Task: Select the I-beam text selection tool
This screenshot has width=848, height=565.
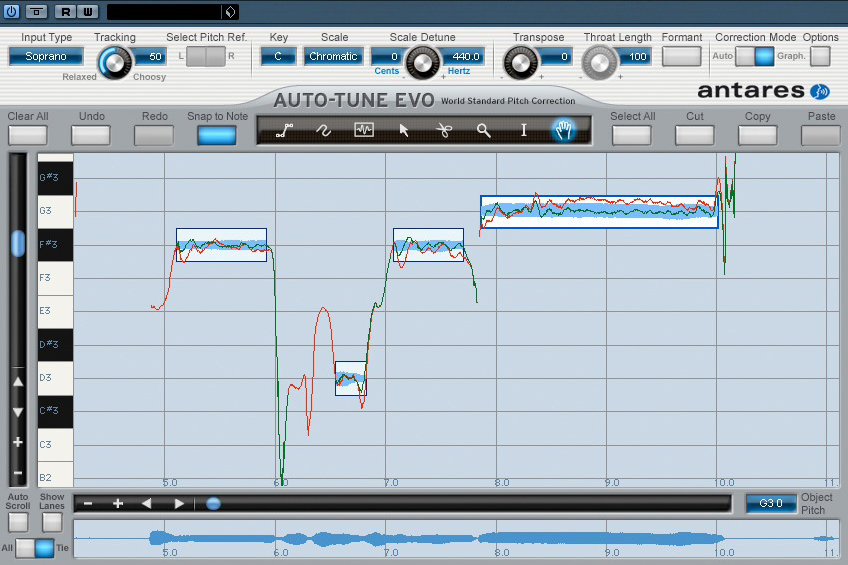Action: tap(523, 130)
